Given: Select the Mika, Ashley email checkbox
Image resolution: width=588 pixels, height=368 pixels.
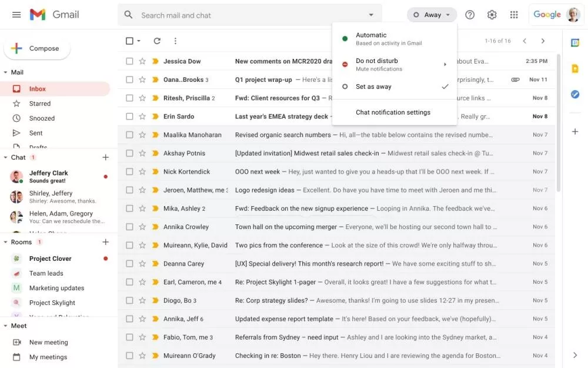Looking at the screenshot, I should (129, 208).
